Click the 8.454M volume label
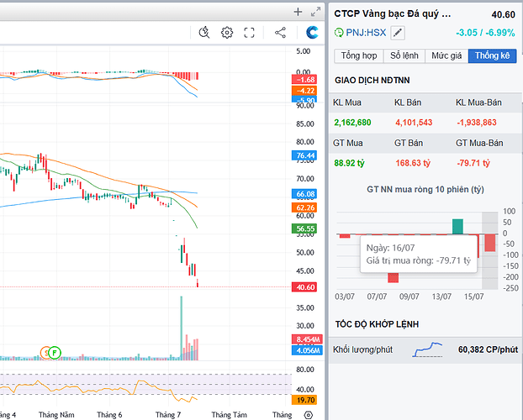Image resolution: width=523 pixels, height=420 pixels. [x=307, y=339]
